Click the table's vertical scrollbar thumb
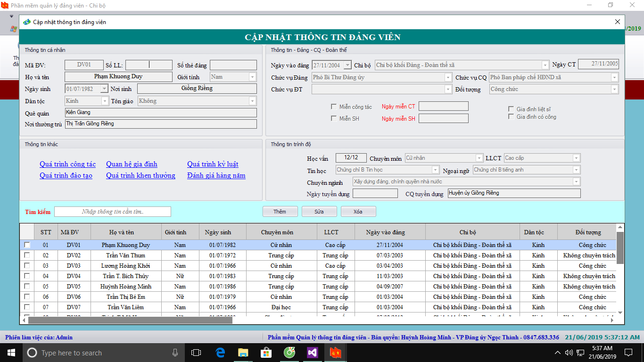The width and height of the screenshot is (644, 362). tap(620, 248)
